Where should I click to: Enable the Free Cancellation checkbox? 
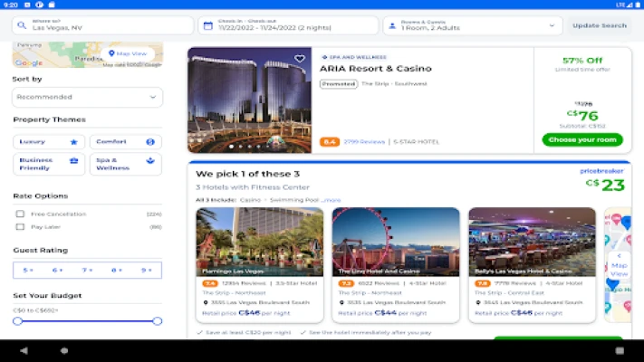click(x=20, y=214)
